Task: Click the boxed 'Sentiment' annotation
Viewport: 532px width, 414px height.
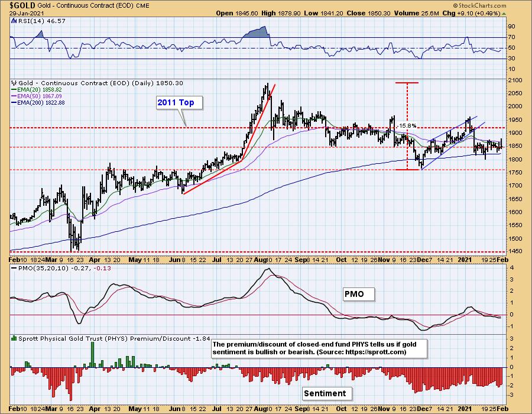Action: click(327, 393)
